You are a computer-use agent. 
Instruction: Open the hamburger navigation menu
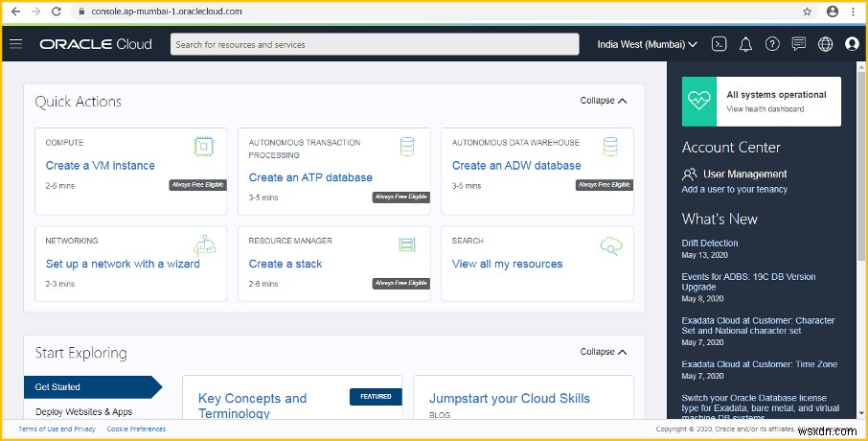pos(15,44)
